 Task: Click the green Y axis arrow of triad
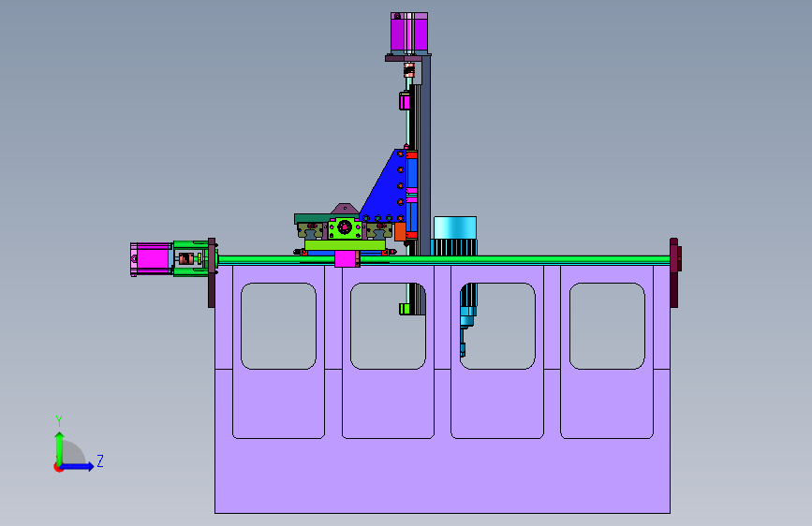pyautogui.click(x=60, y=448)
